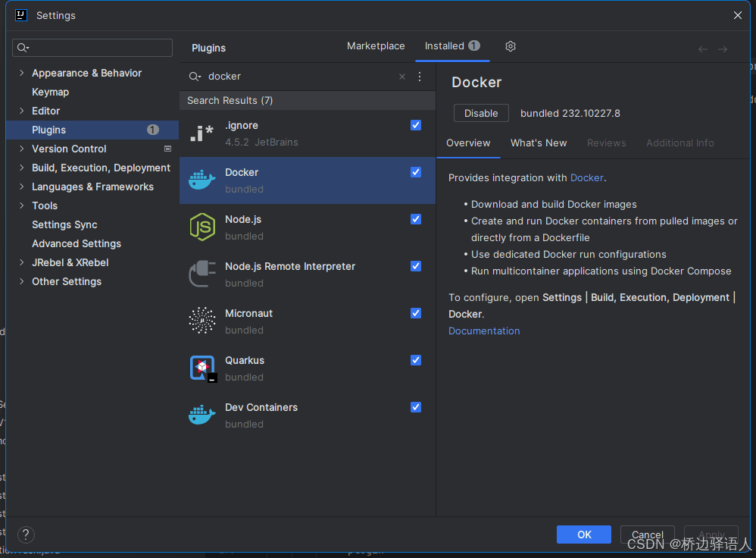Click the Node.js Remote Interpreter plug icon

coord(202,274)
